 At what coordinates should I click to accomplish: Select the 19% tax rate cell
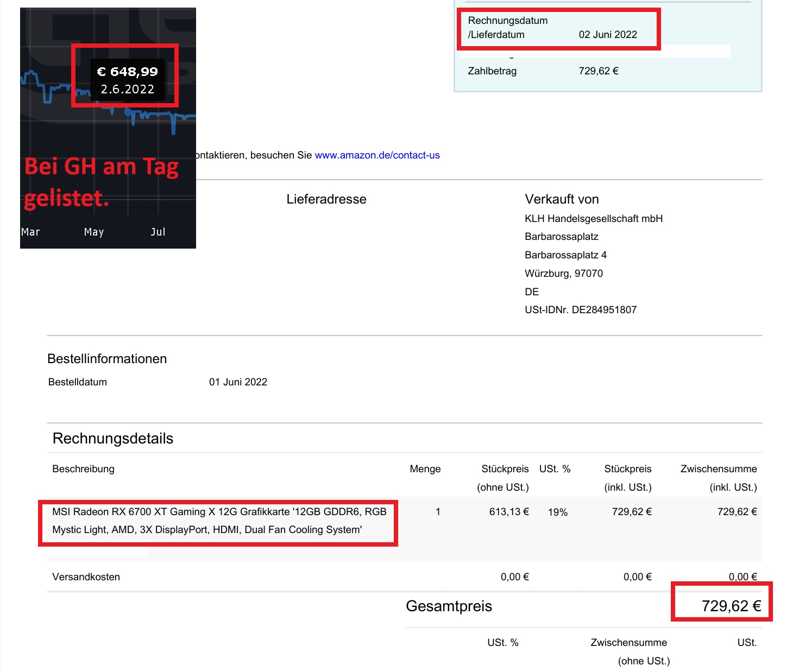pos(558,512)
